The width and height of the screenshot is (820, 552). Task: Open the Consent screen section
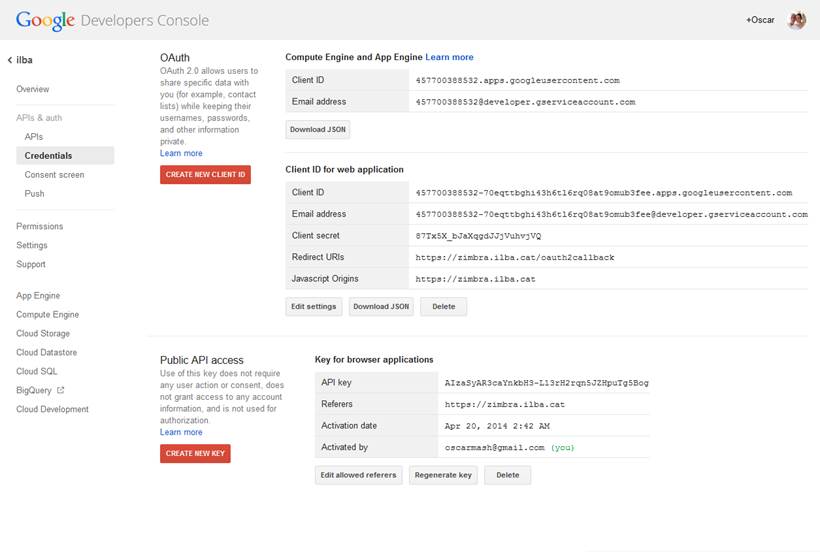click(54, 175)
